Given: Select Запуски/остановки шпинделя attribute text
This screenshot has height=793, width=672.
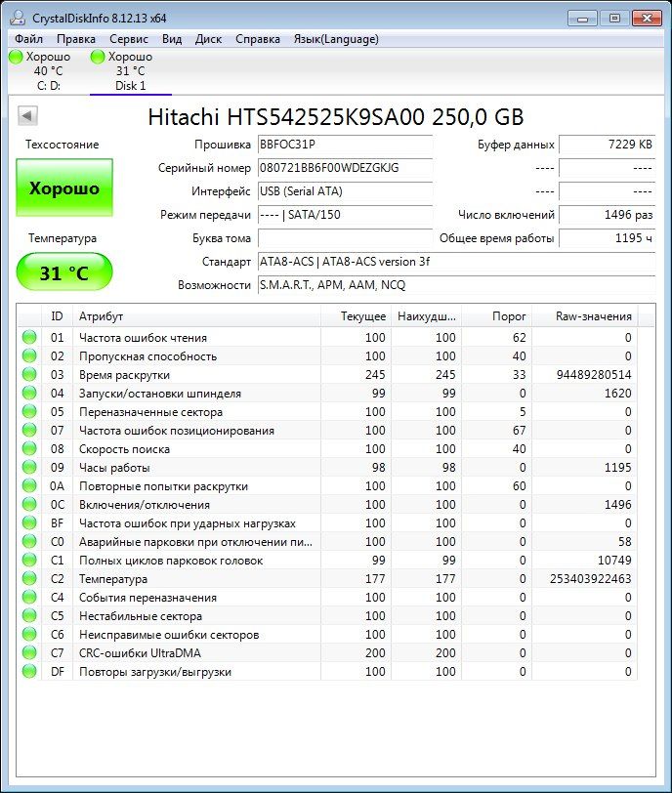Looking at the screenshot, I should [x=160, y=394].
